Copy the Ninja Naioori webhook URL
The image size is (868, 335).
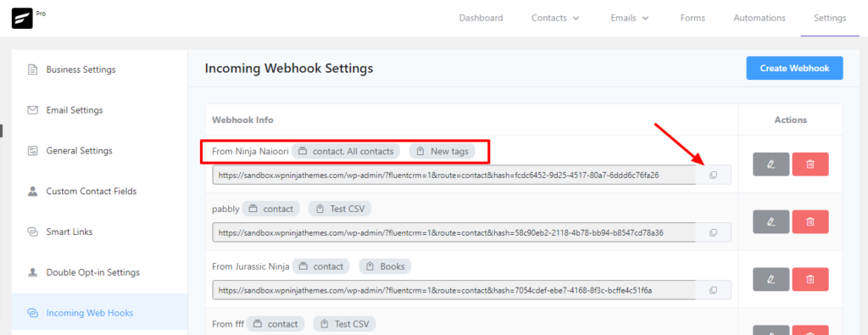point(713,175)
